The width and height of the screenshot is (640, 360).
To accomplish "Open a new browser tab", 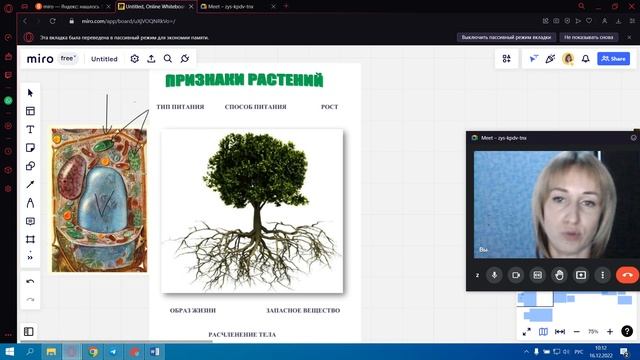I will coord(286,6).
